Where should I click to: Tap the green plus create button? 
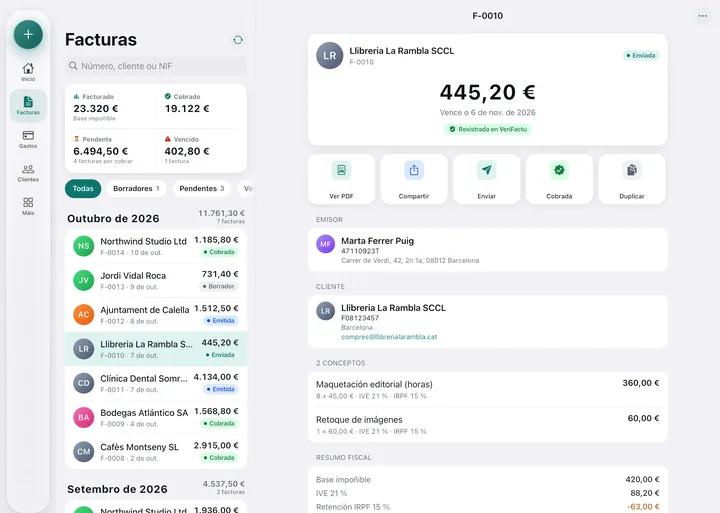point(28,34)
